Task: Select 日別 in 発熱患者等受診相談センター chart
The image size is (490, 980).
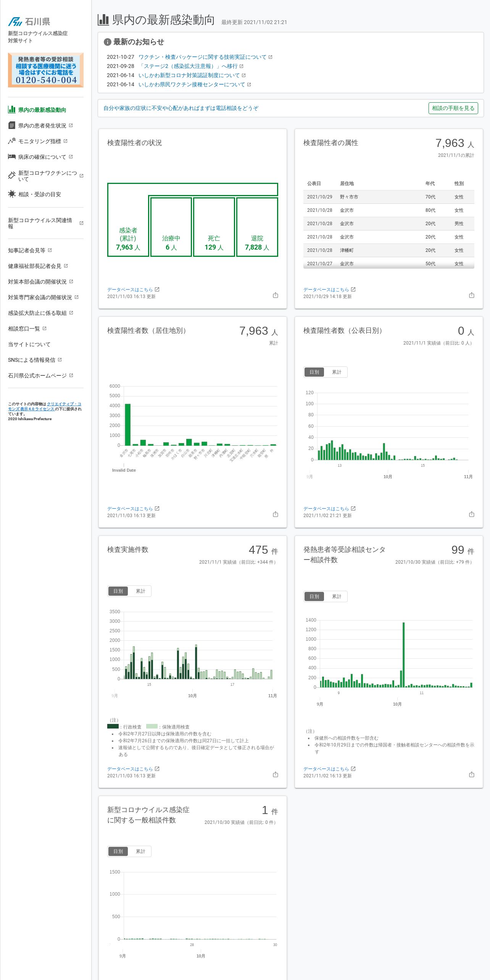Action: tap(314, 596)
